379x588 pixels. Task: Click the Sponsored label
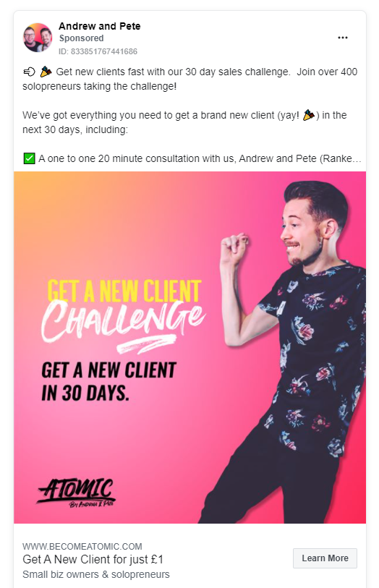pos(81,38)
